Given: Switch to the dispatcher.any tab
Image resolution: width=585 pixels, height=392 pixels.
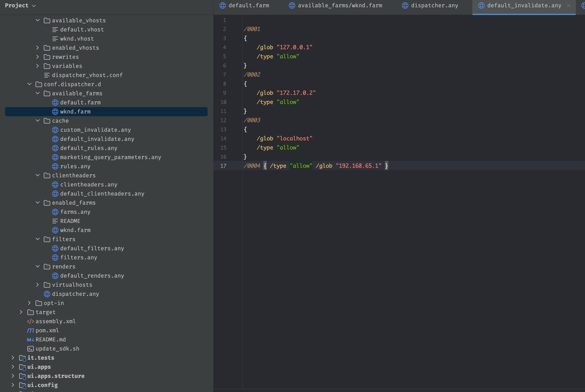Looking at the screenshot, I should (x=434, y=5).
